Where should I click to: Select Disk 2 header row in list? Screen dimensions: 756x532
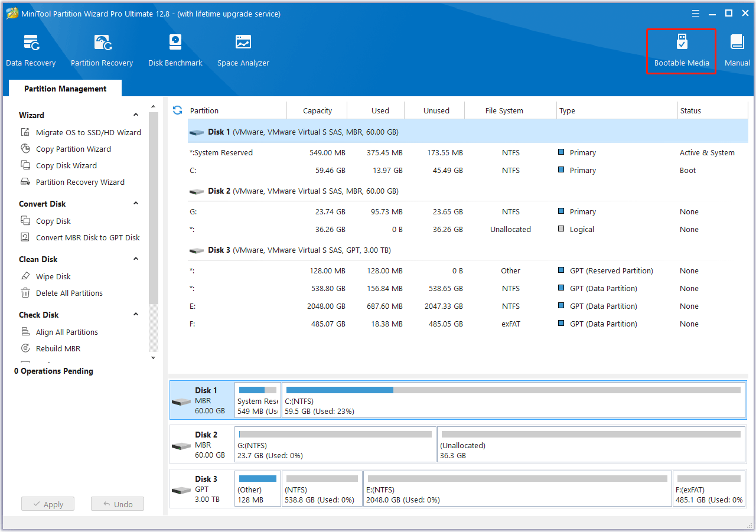tap(468, 191)
